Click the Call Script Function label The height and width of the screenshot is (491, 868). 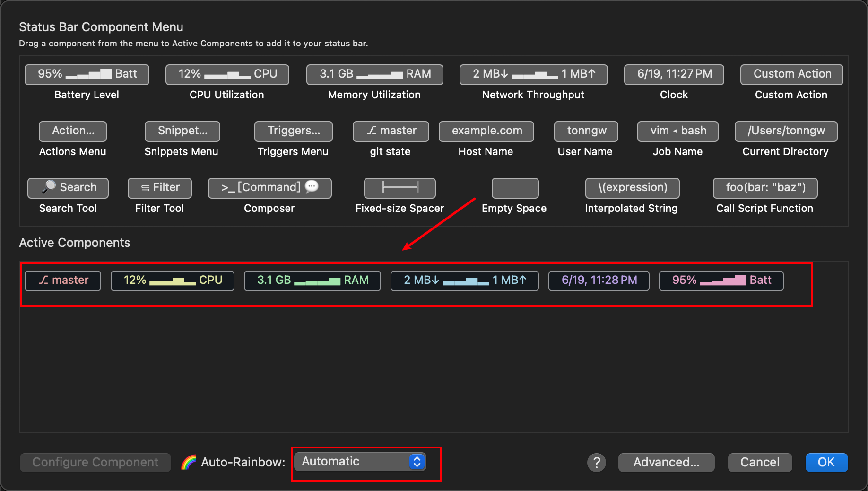click(x=765, y=209)
